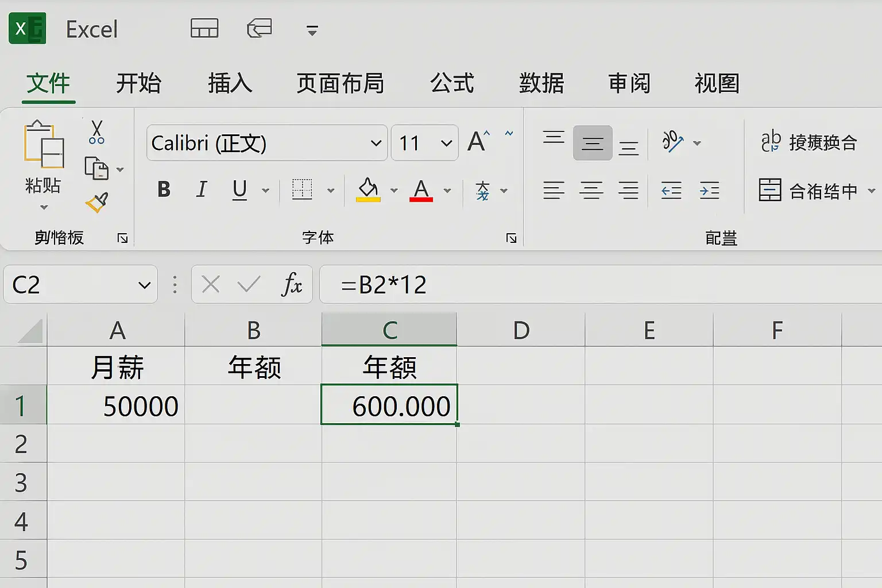Toggle Bold formatting
This screenshot has width=882, height=588.
click(164, 189)
